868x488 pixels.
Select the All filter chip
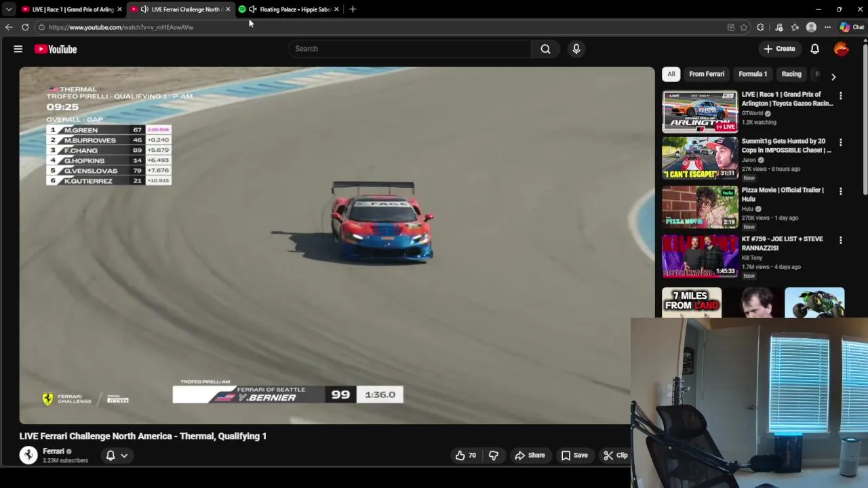[671, 74]
